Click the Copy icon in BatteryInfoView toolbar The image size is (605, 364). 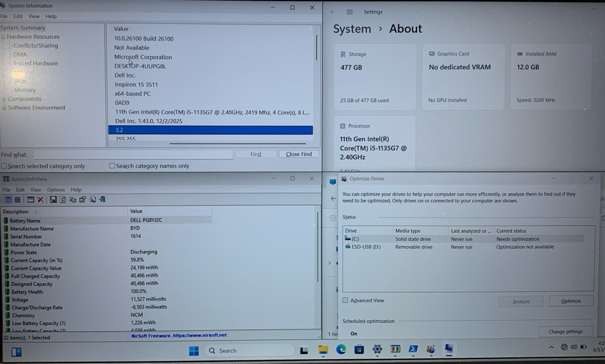pos(73,199)
